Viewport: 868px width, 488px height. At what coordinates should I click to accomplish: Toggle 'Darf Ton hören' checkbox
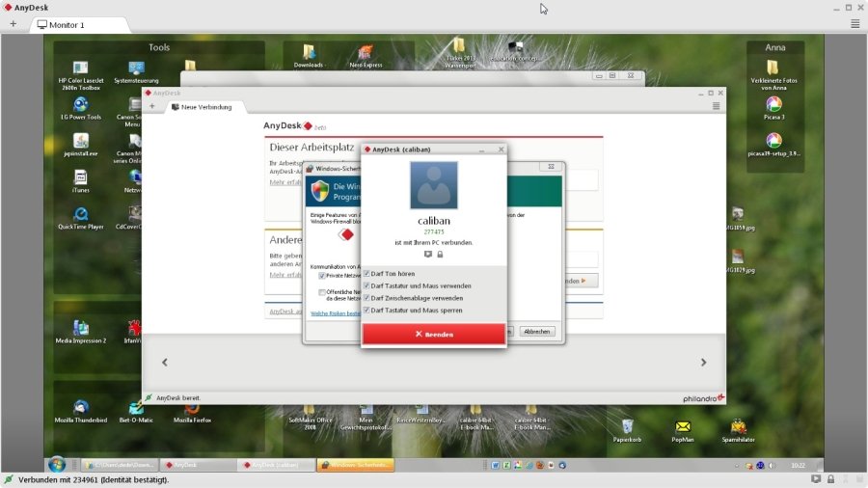[x=366, y=273]
